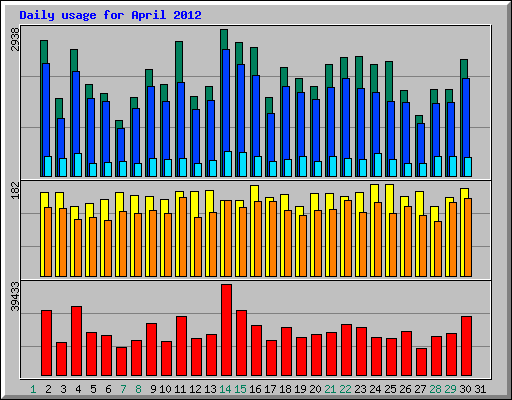Select day label 19 on the axis
Image resolution: width=512 pixels, height=400 pixels.
(300, 389)
